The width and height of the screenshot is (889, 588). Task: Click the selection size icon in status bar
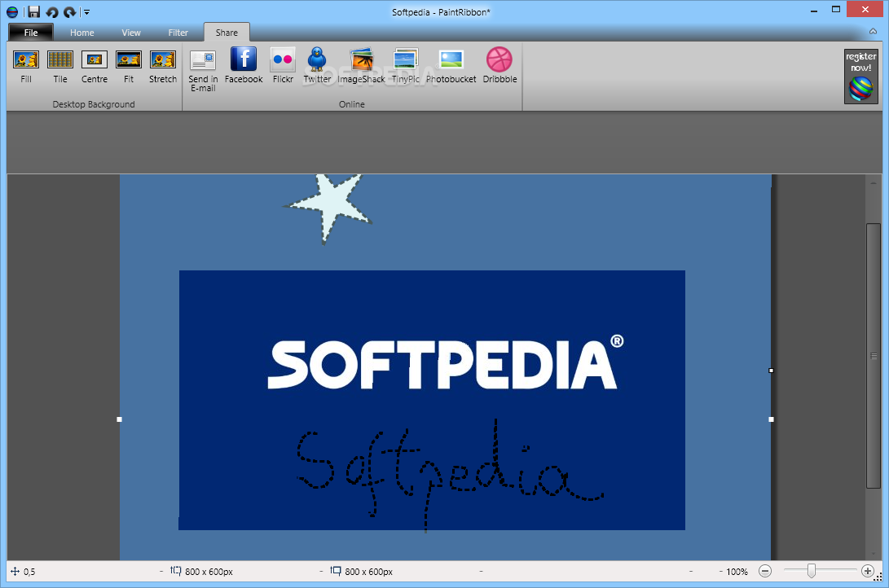pyautogui.click(x=176, y=570)
